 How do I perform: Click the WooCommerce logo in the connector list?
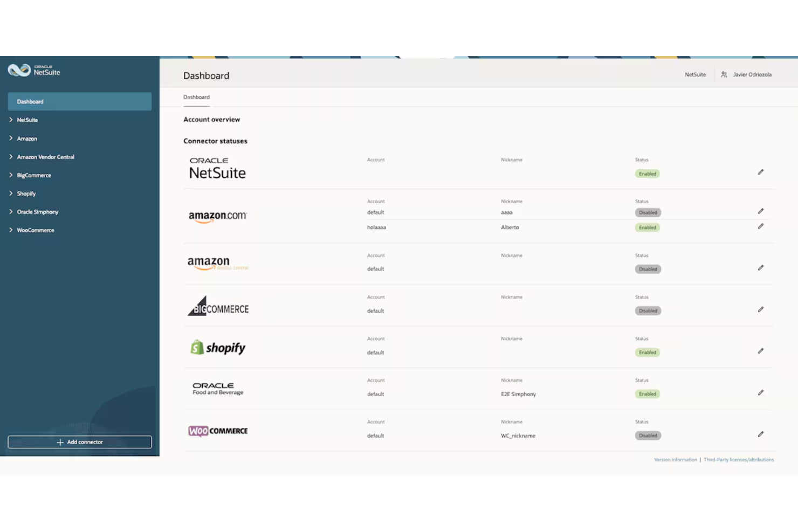[218, 431]
